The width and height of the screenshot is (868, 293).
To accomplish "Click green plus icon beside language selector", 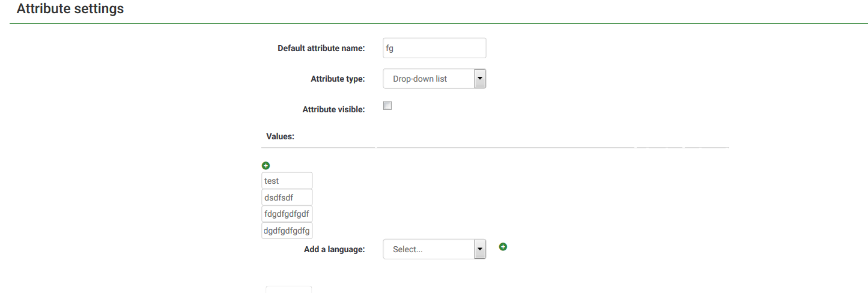I will 503,246.
